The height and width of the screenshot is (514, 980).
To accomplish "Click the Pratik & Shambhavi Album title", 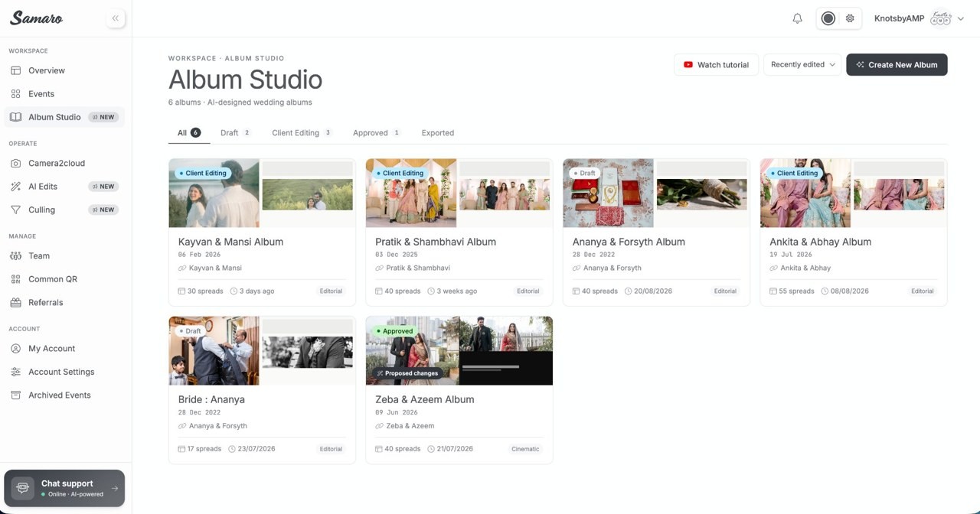I will 436,242.
